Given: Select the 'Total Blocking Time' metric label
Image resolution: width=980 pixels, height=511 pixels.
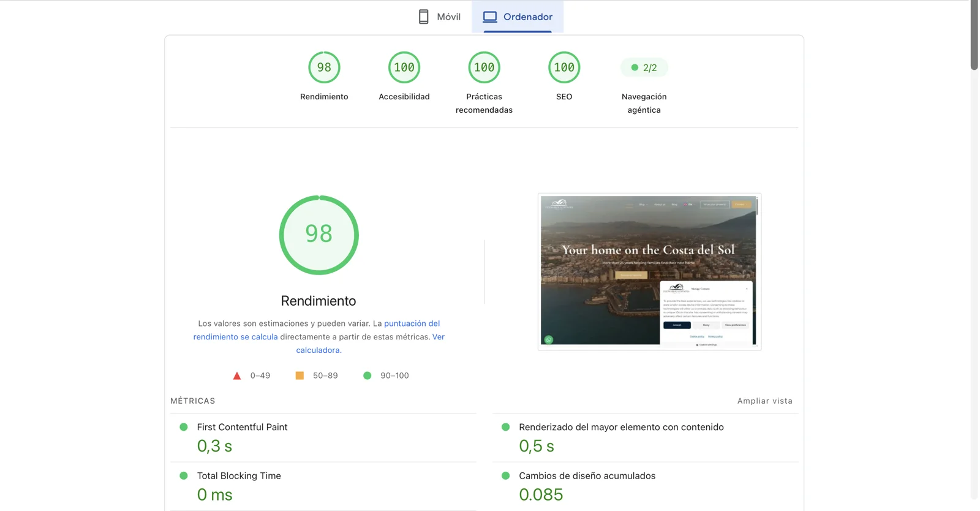Looking at the screenshot, I should [x=239, y=475].
